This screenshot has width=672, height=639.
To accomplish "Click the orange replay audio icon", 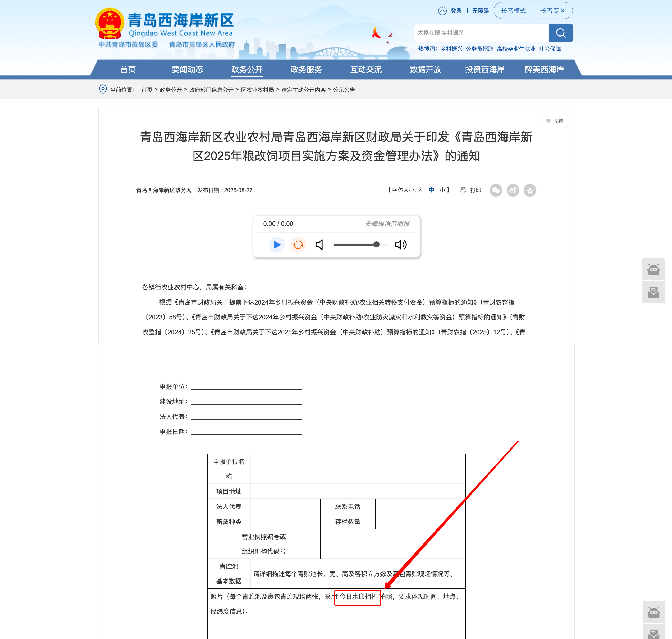I will 298,244.
